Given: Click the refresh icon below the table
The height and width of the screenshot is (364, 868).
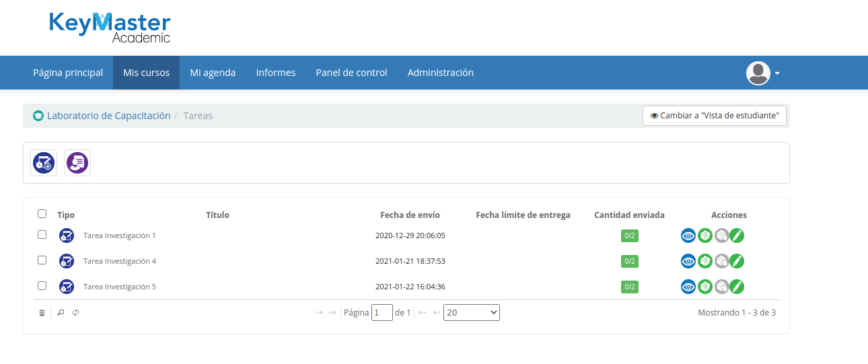Looking at the screenshot, I should click(x=76, y=313).
